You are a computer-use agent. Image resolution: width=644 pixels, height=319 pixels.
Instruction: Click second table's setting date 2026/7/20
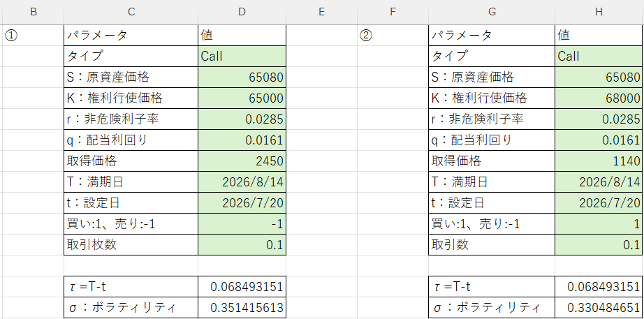click(599, 203)
